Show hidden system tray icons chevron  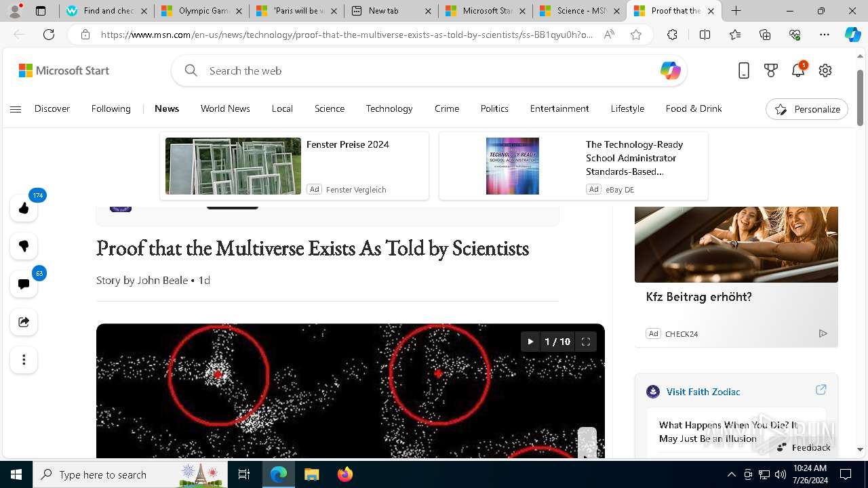point(731,474)
